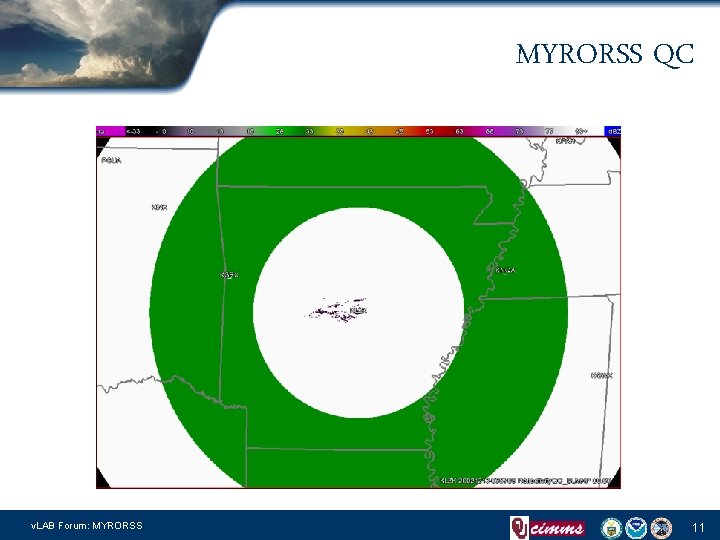Click the NOAA seal in the footer
Image resolution: width=720 pixels, height=540 pixels.
(x=636, y=528)
